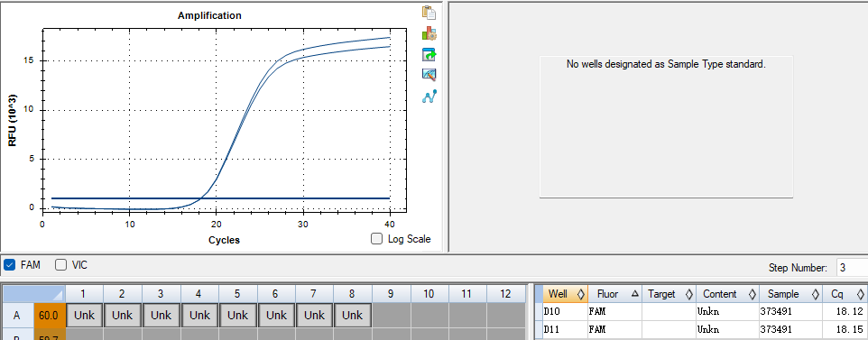868x340 pixels.
Task: Copy the amplification chart to clipboard icon
Action: (429, 13)
